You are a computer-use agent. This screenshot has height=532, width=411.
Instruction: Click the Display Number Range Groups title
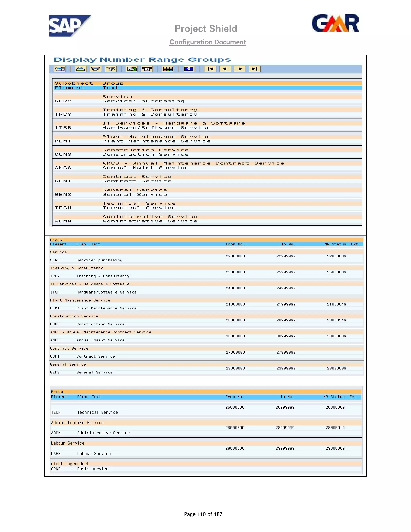(142, 60)
